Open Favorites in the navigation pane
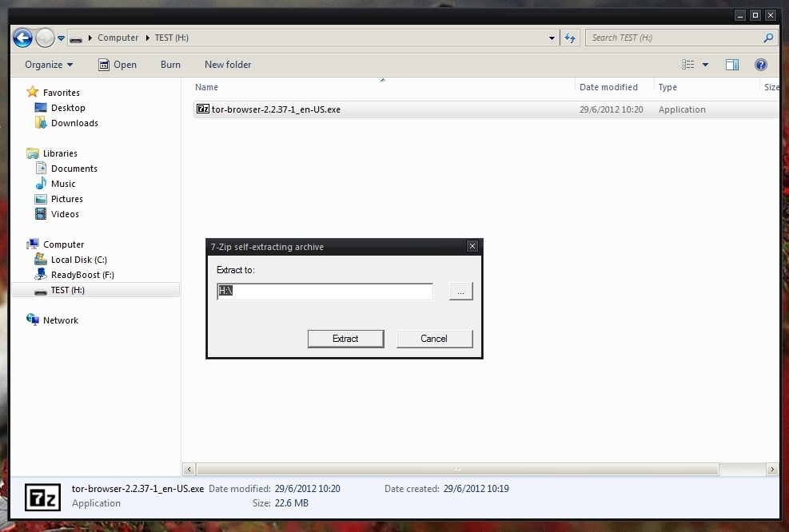789x532 pixels. click(x=62, y=93)
